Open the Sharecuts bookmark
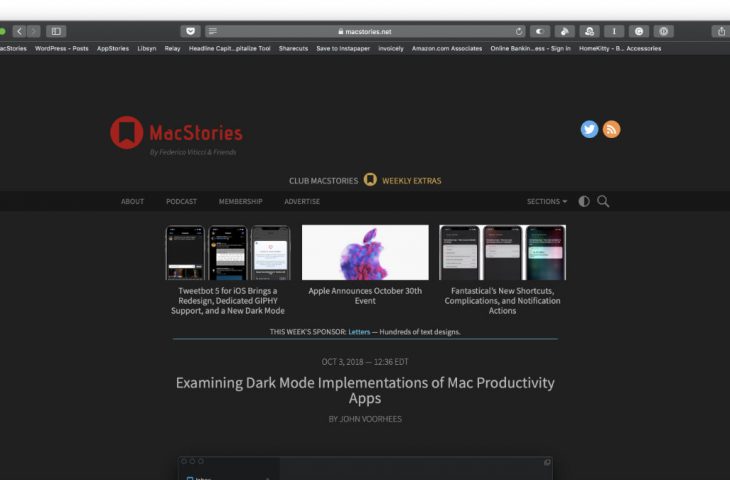Viewport: 730px width, 480px height. 293,48
